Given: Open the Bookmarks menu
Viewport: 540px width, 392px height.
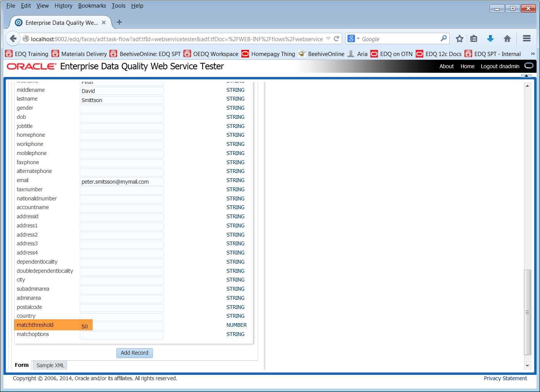Looking at the screenshot, I should (92, 5).
